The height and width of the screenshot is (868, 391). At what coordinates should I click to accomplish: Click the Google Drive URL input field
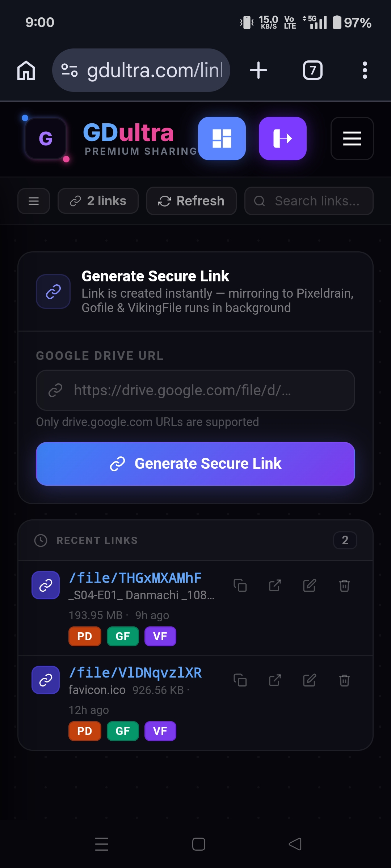click(195, 391)
